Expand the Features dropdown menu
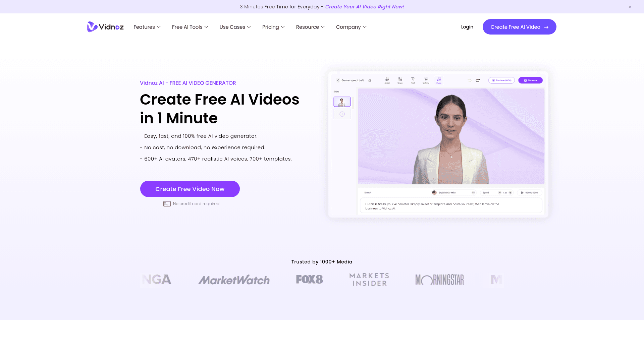The width and height of the screenshot is (644, 362). (x=147, y=27)
